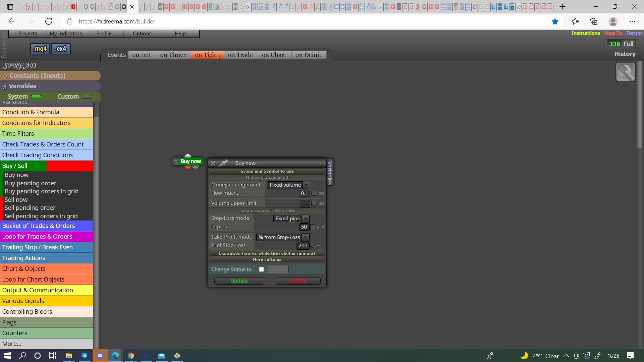Click the orange output connector of Buy now block
The height and width of the screenshot is (362, 644).
[187, 166]
